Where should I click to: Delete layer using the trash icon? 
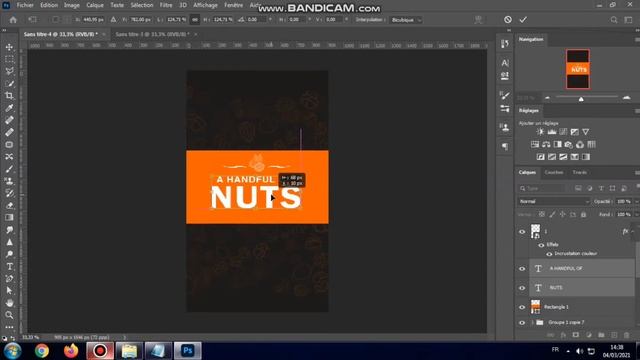pyautogui.click(x=627, y=335)
